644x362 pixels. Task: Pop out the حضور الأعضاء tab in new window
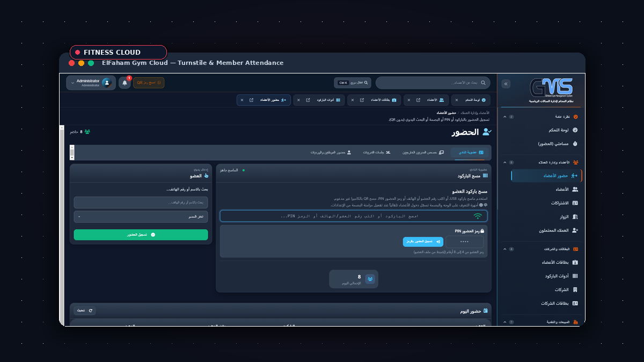[251, 100]
